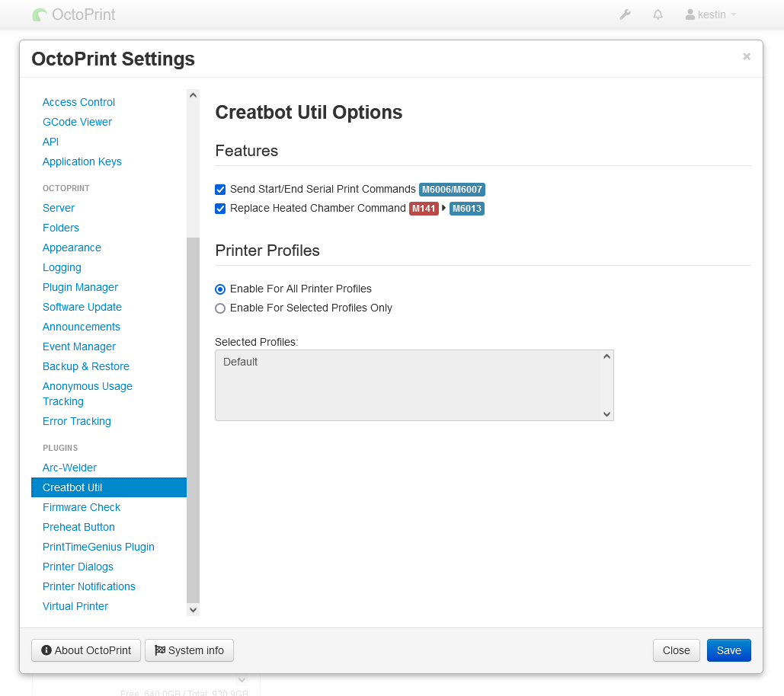Viewport: 784px width, 696px height.
Task: Click profiles list scroll down arrow
Action: tap(606, 414)
